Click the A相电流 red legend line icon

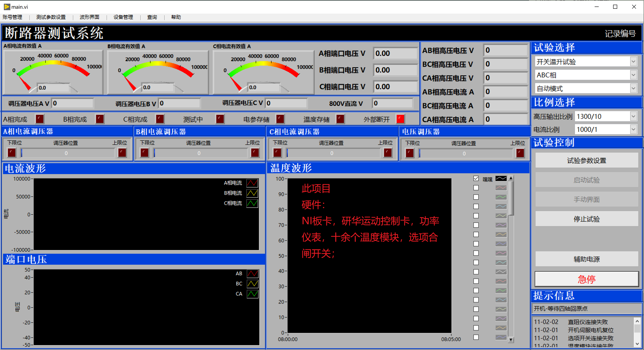click(252, 183)
